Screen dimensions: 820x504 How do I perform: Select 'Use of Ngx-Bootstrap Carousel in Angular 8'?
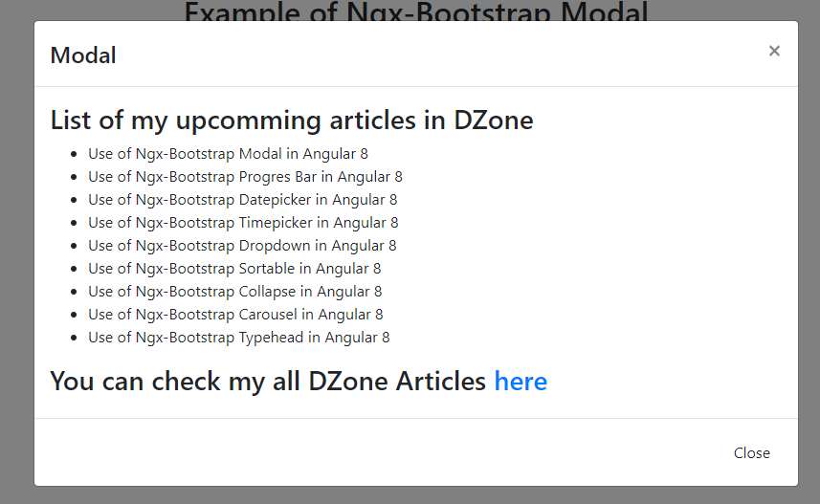pos(235,315)
